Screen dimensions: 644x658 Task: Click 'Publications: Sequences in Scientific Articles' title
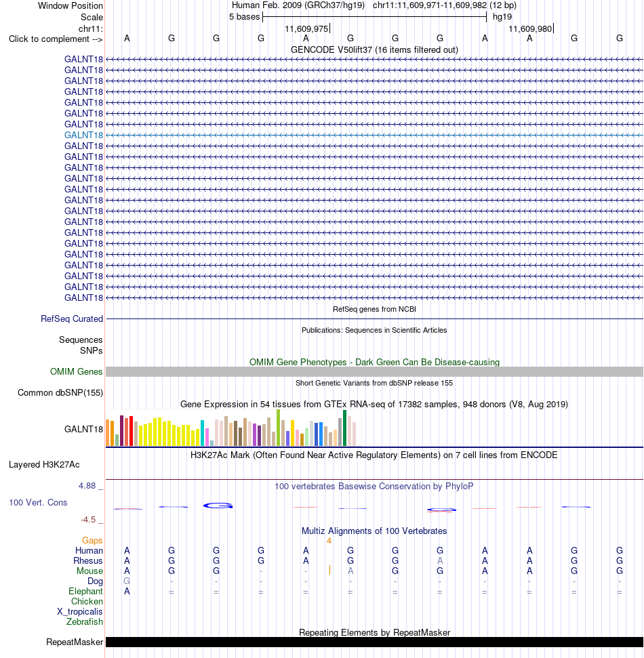coord(374,330)
